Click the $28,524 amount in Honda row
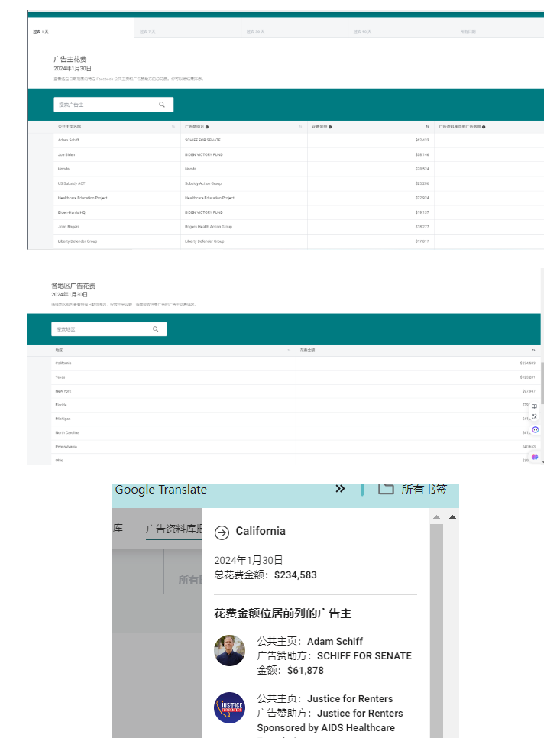Image resolution: width=560 pixels, height=738 pixels. point(422,169)
